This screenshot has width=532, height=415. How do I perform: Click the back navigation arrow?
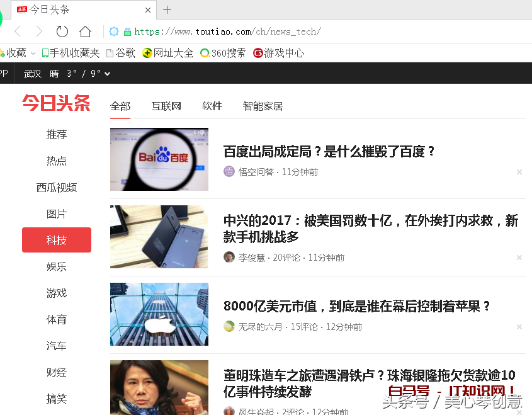tap(17, 30)
